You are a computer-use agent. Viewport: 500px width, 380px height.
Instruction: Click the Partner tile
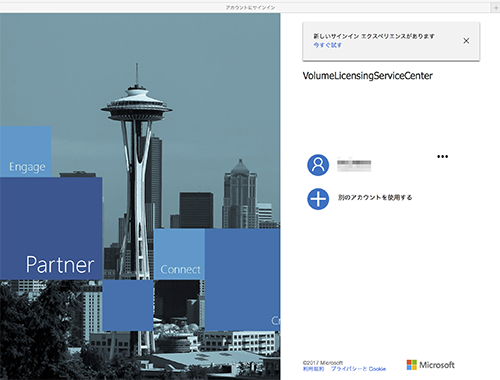click(x=51, y=228)
